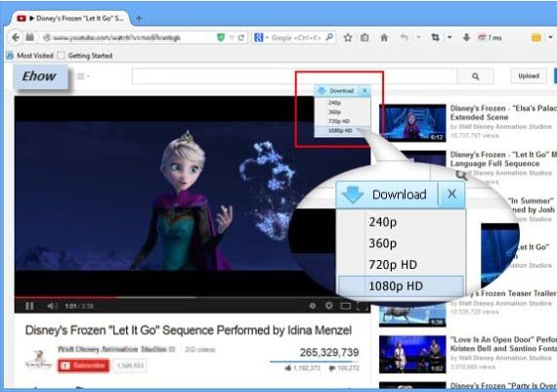
Task: Click the green shield icon in address bar
Action: click(221, 37)
